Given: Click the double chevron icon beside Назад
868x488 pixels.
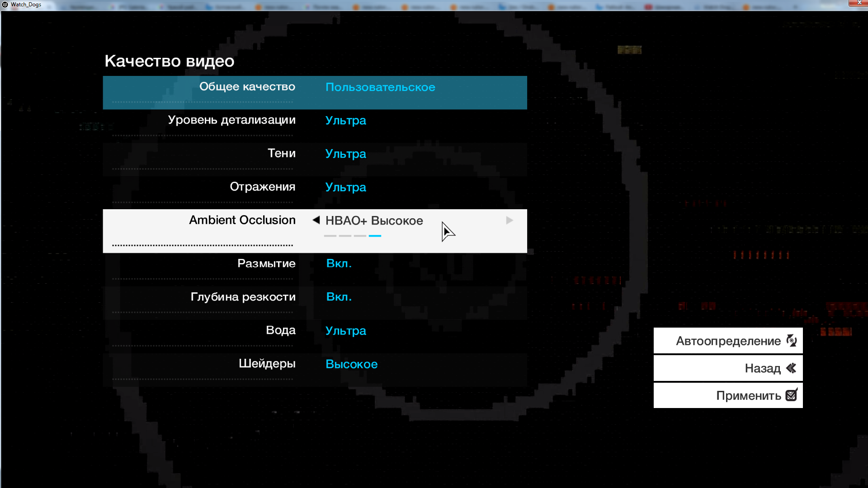Looking at the screenshot, I should [791, 368].
